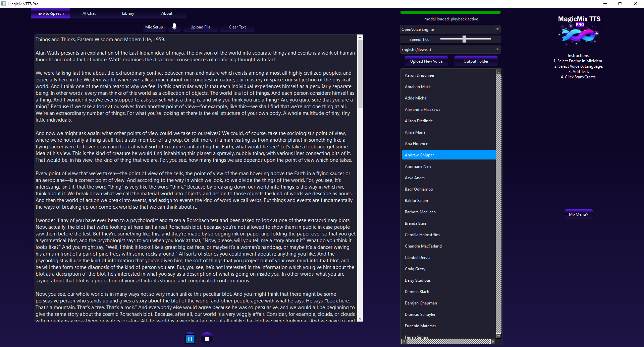Viewport: 644px width, 347px height.
Task: Open the OpenVoice Engine dropdown
Action: [450, 29]
